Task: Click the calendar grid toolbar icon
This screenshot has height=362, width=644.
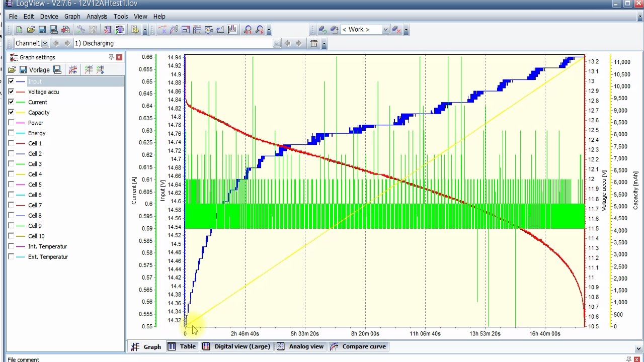Action: point(197,30)
